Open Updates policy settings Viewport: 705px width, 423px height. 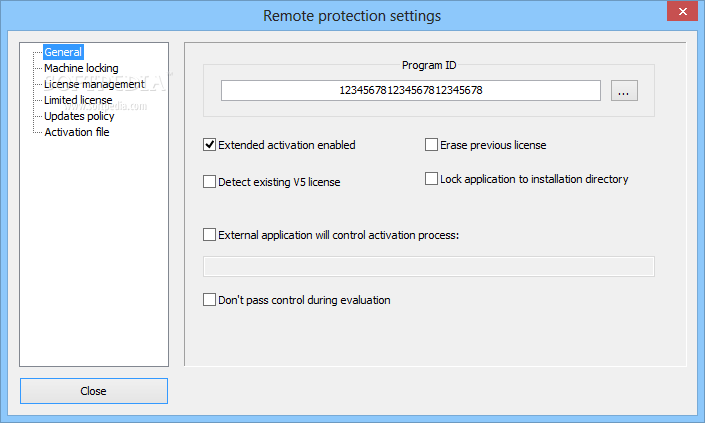(79, 116)
